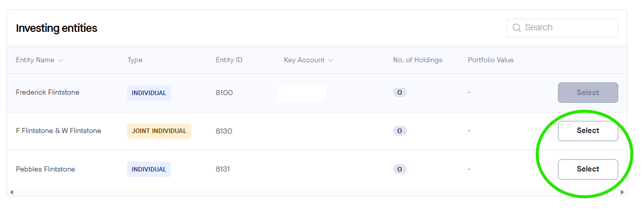Screen dimensions: 644x215
Task: Click the Portfolio Value column header
Action: click(490, 60)
